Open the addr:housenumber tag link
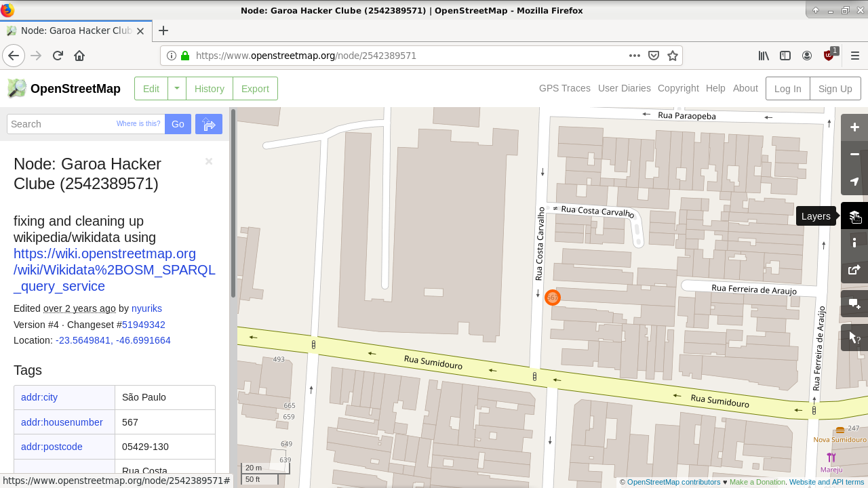 tap(62, 422)
